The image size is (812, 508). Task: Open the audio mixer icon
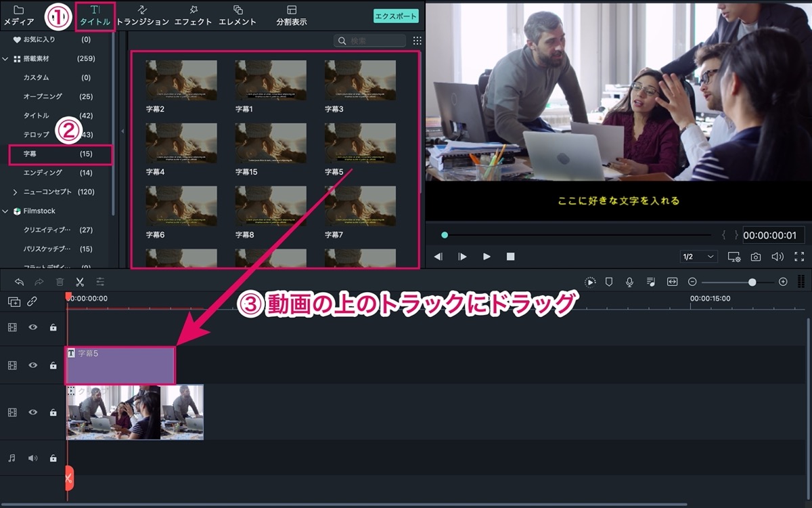[650, 282]
